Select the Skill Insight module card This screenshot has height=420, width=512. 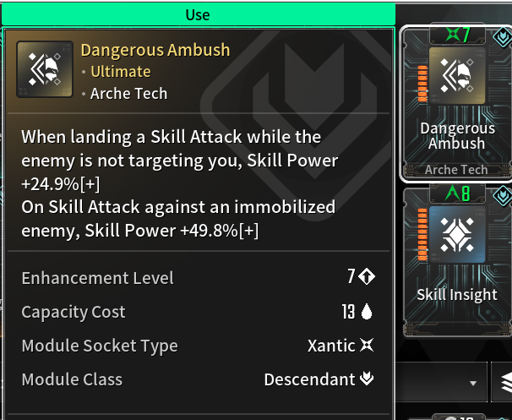click(457, 261)
